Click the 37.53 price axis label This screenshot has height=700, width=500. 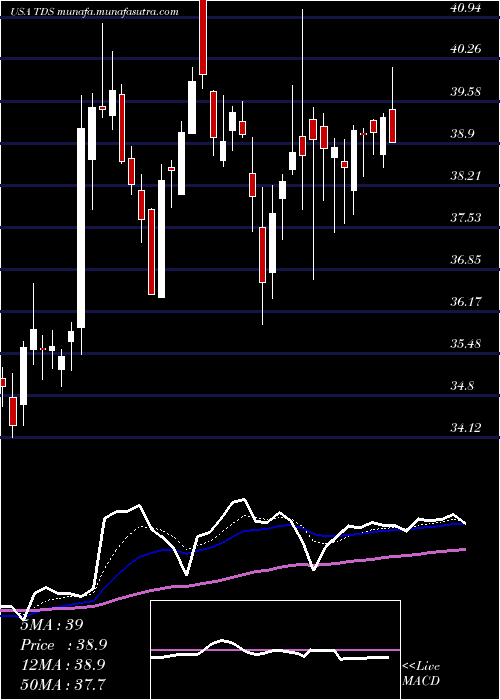click(x=467, y=218)
